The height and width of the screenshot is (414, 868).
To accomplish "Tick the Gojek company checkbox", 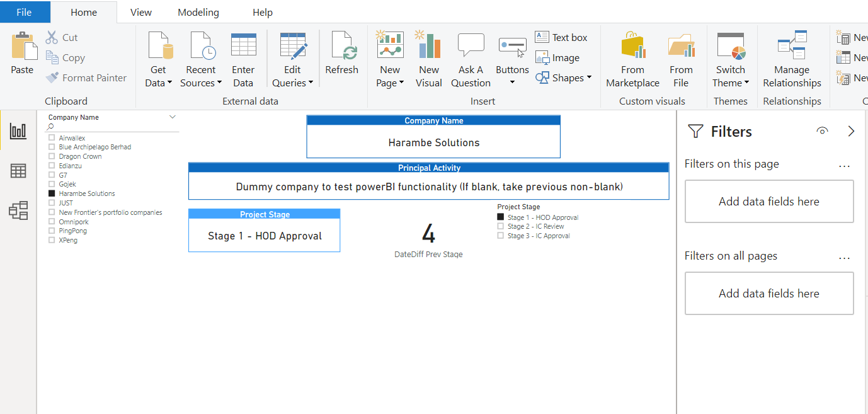I will 52,185.
